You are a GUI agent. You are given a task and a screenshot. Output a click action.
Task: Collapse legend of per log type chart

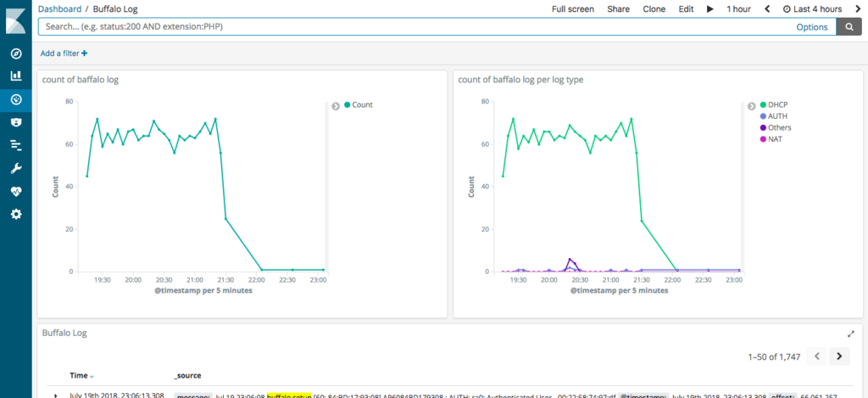tap(751, 106)
